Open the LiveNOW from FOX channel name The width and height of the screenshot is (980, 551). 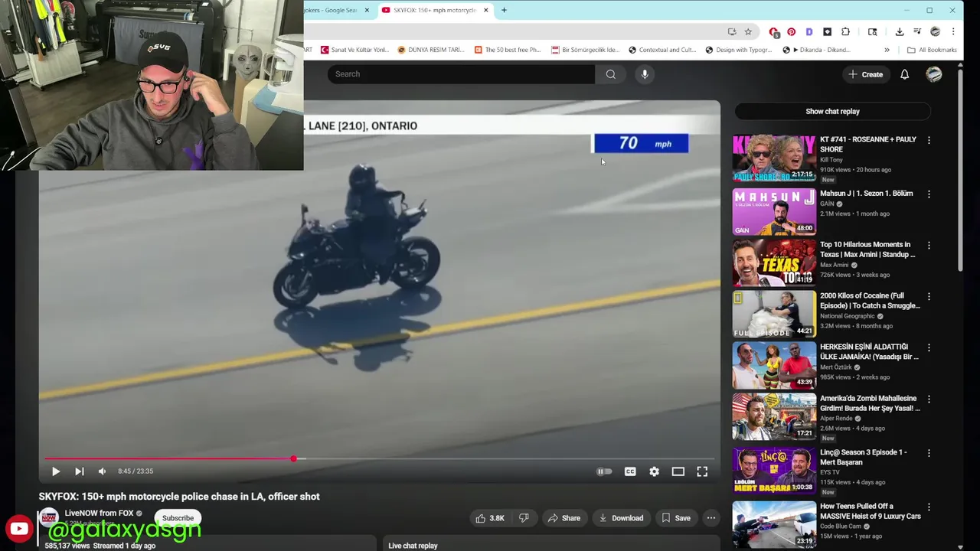(x=99, y=514)
